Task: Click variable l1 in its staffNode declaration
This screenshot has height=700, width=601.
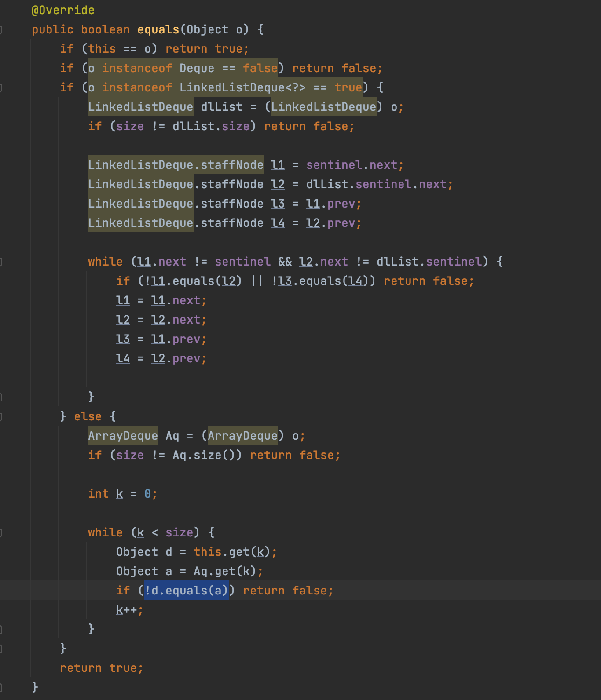Action: [278, 165]
